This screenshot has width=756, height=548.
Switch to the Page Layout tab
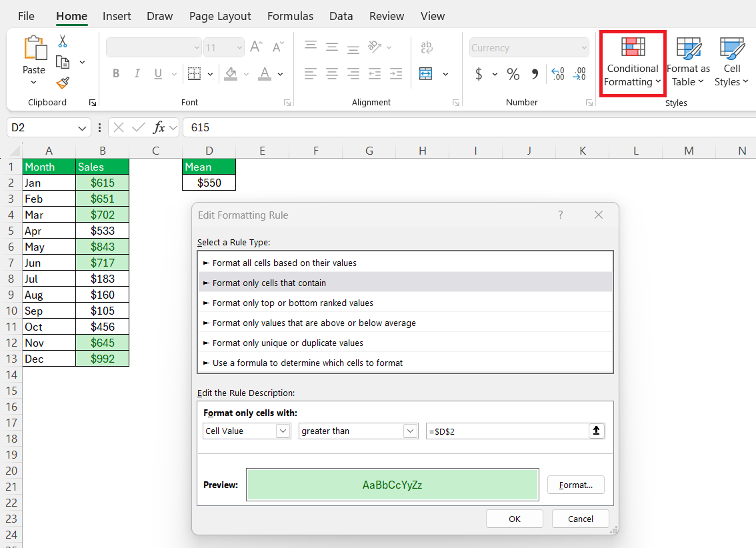(220, 16)
